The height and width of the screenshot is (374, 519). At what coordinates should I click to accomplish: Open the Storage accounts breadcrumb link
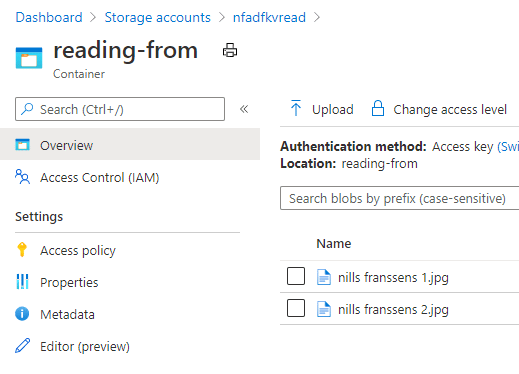158,17
